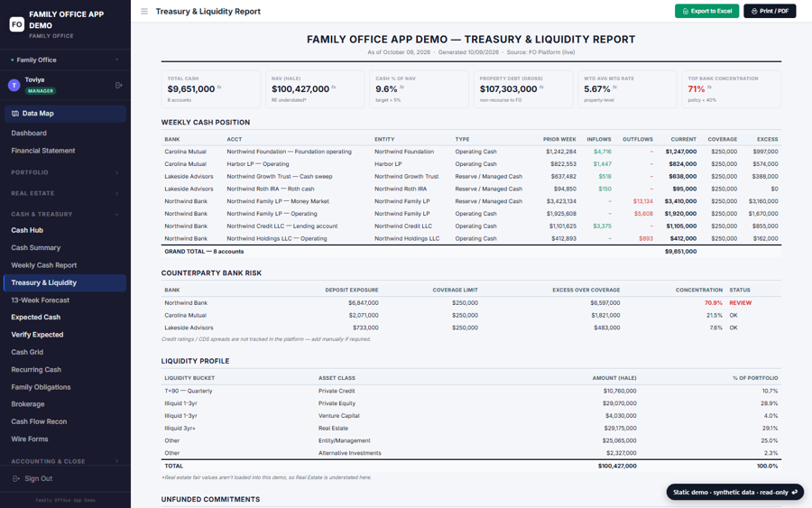Open the Weekly Cash Report page

[44, 265]
